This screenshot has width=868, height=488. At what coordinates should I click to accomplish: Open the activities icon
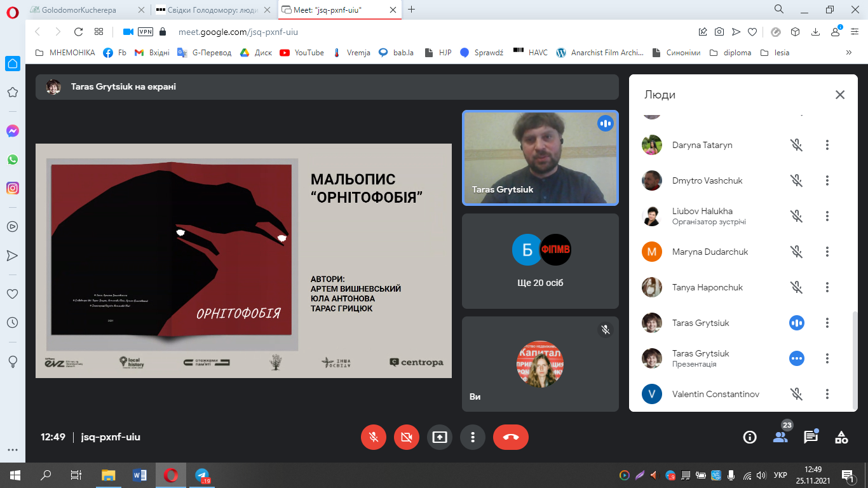tap(841, 437)
